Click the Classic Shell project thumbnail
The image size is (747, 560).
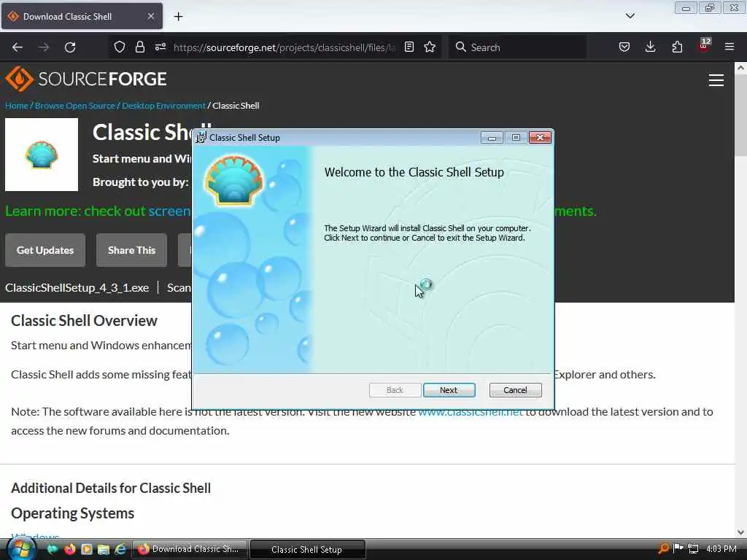click(42, 155)
